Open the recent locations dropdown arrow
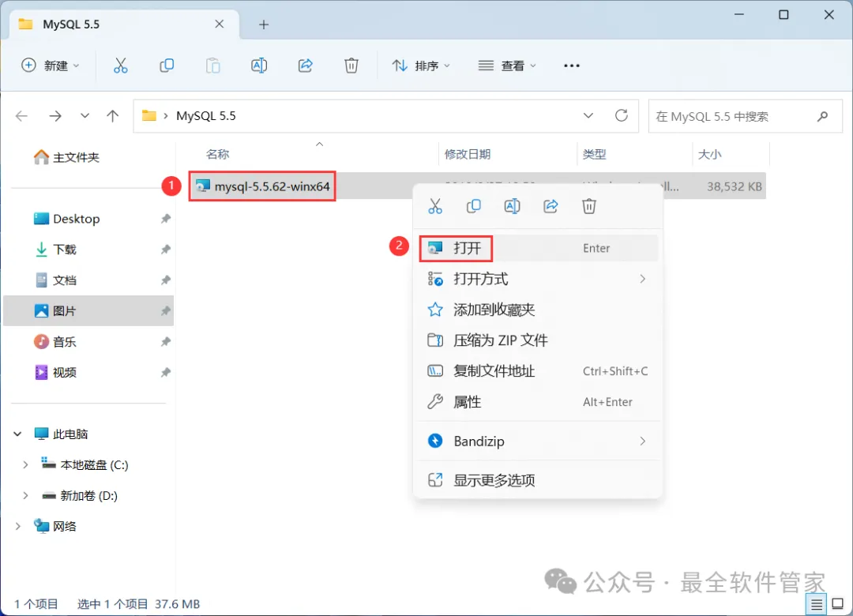Viewport: 853px width, 616px height. pyautogui.click(x=85, y=116)
